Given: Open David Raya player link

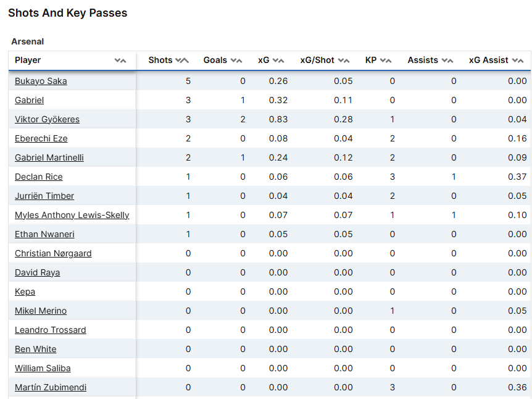Looking at the screenshot, I should [38, 272].
